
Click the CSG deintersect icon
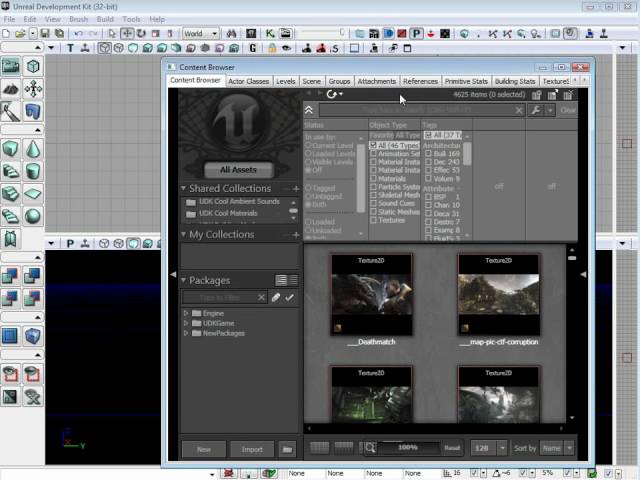point(33,298)
